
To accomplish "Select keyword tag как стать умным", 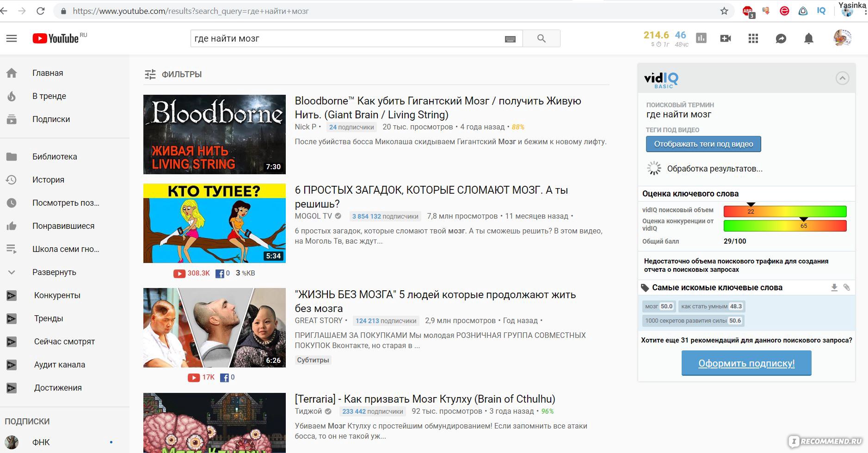I will tap(712, 306).
